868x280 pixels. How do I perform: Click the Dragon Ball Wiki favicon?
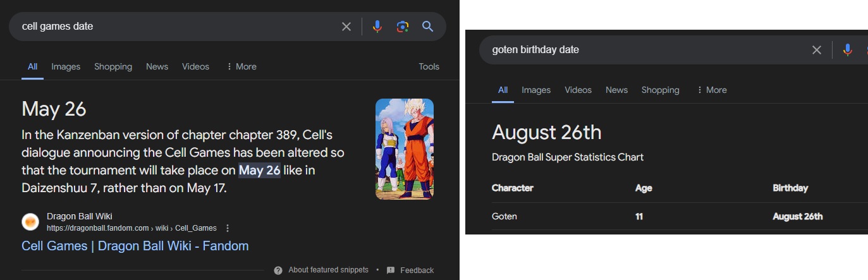[x=30, y=222]
